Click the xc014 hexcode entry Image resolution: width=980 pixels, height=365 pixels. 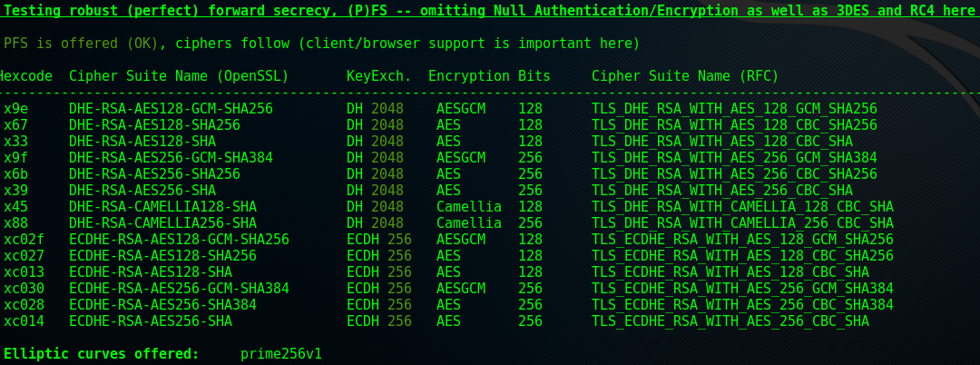pos(24,321)
